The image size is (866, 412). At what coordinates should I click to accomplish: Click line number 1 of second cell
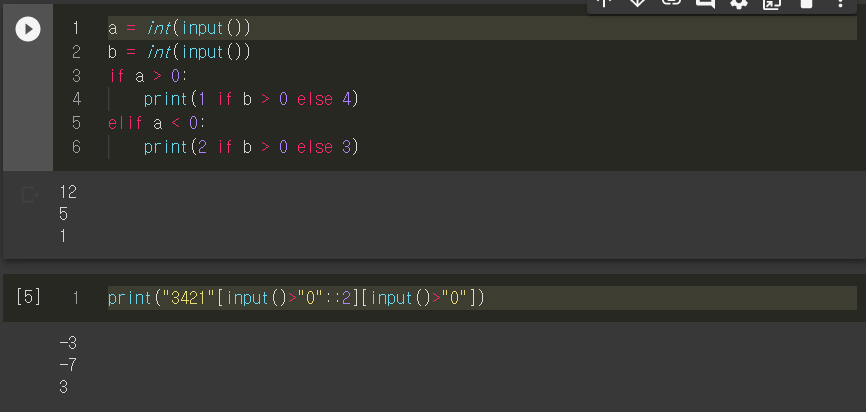(x=76, y=298)
